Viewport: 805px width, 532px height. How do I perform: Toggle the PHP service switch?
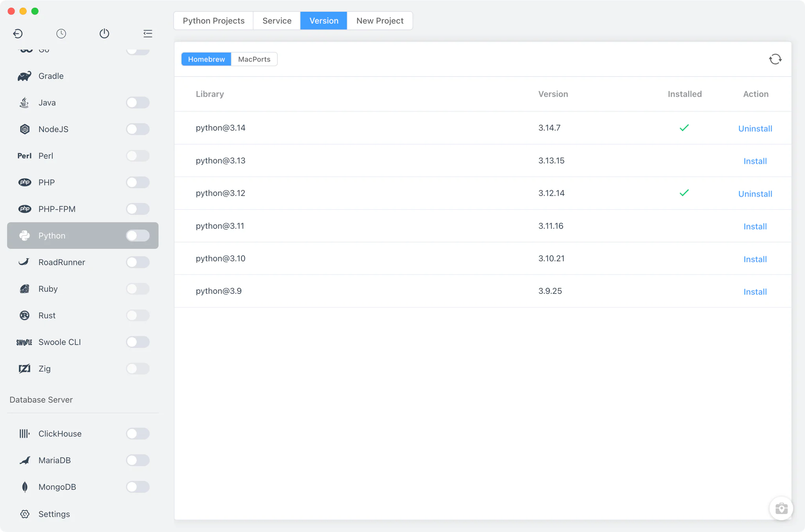click(x=138, y=182)
